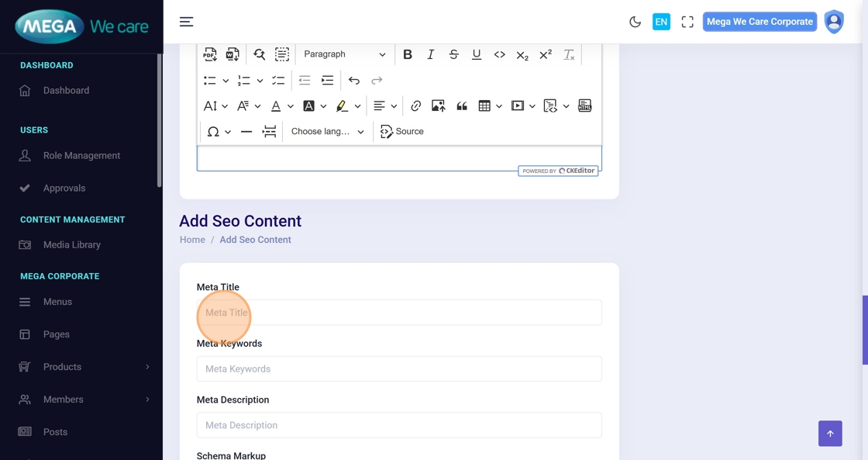Click the undo arrow in editor toolbar
Viewport: 868px width, 460px height.
[354, 81]
